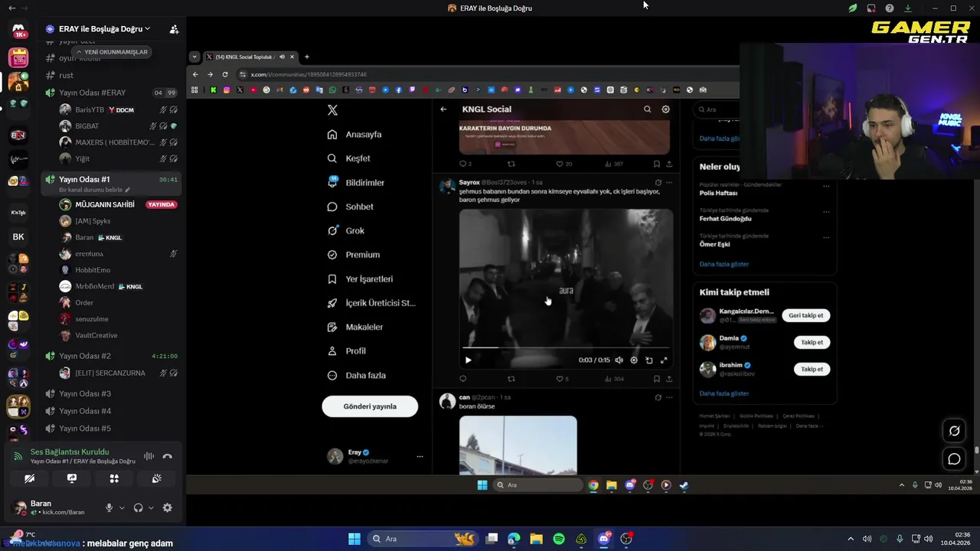Turn on camera in Discord voice panel

click(29, 478)
